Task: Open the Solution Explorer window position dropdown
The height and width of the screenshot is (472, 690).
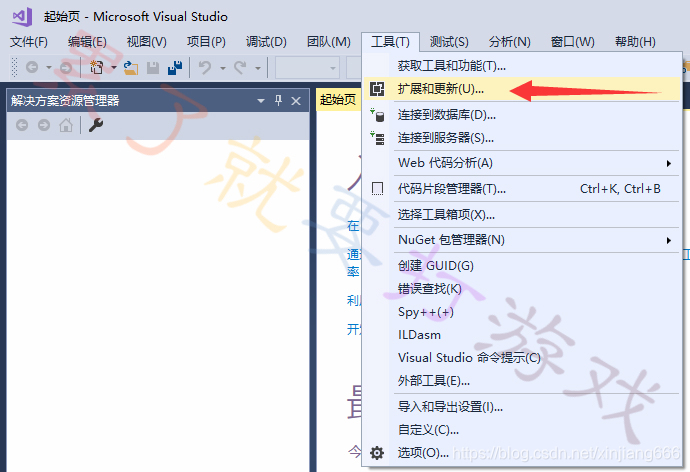Action: tap(261, 101)
